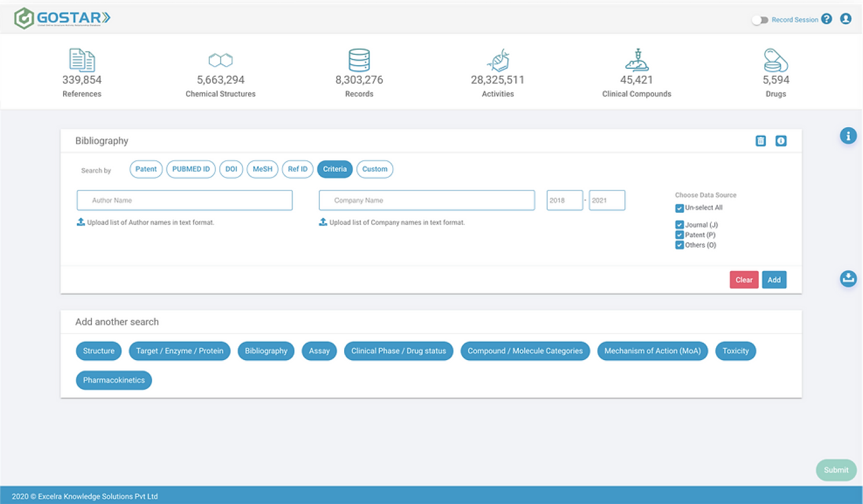Click the Author Name input field
This screenshot has width=863, height=504.
click(x=185, y=201)
